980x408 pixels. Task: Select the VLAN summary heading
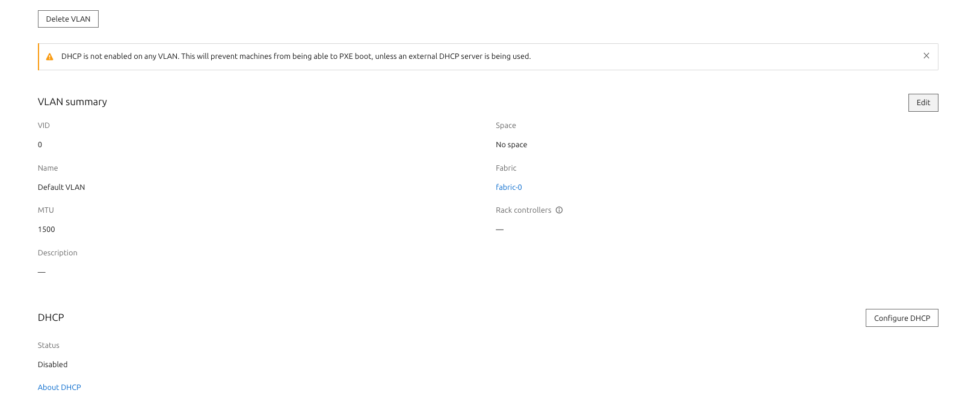pyautogui.click(x=72, y=102)
